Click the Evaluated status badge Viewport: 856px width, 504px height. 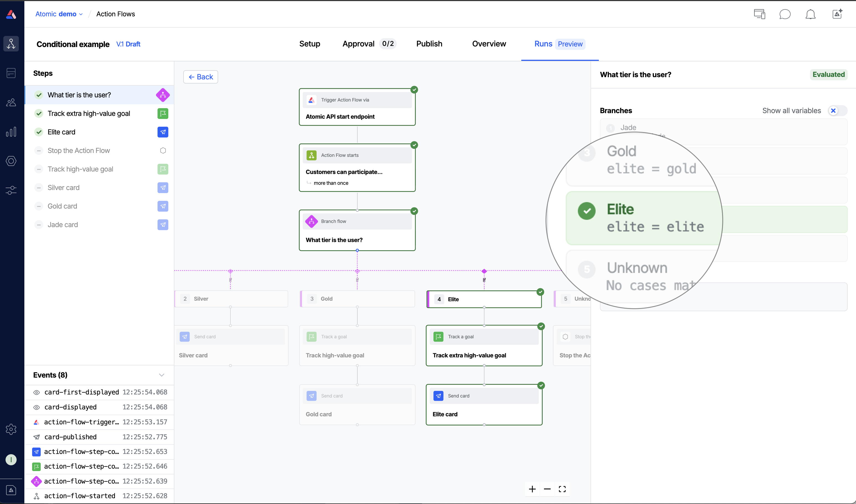[x=828, y=74]
